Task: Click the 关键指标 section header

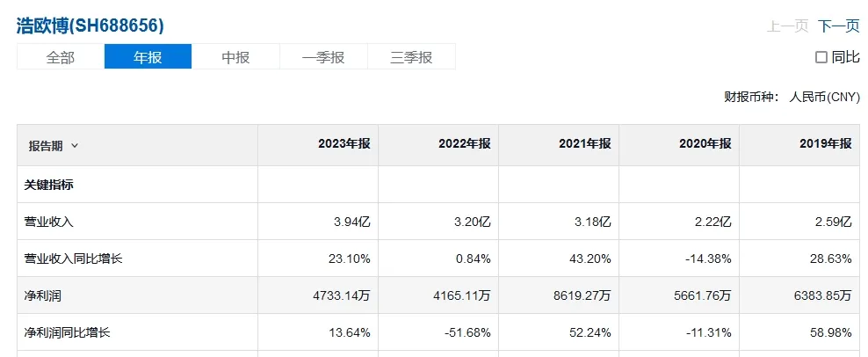Action: (x=50, y=185)
